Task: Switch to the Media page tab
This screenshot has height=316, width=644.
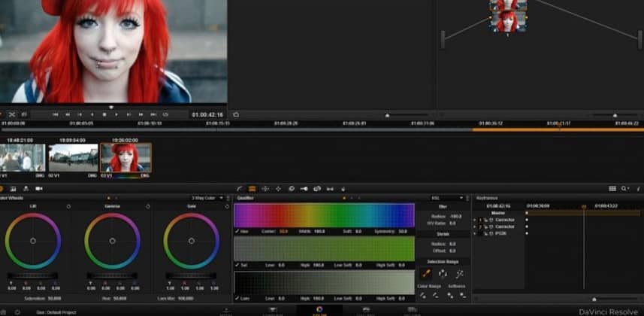Action: (226, 311)
